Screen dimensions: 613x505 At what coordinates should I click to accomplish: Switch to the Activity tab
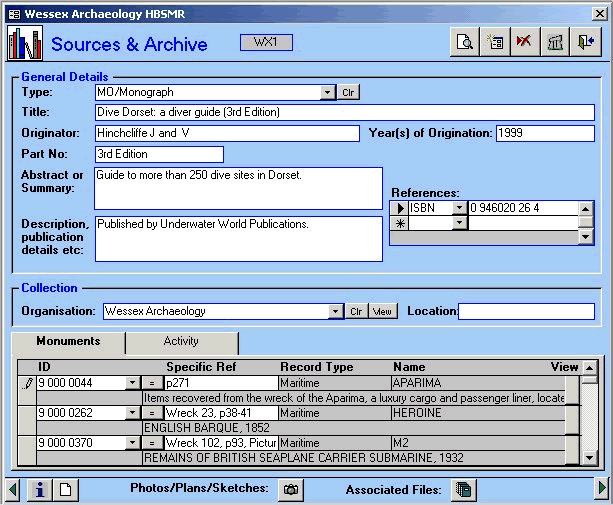(181, 342)
